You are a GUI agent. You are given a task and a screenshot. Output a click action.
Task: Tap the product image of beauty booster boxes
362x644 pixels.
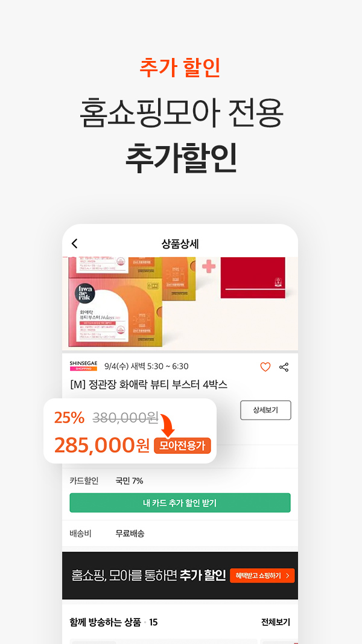tap(132, 304)
